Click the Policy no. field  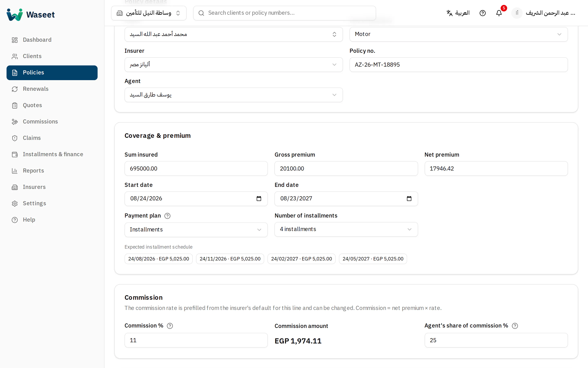click(459, 64)
